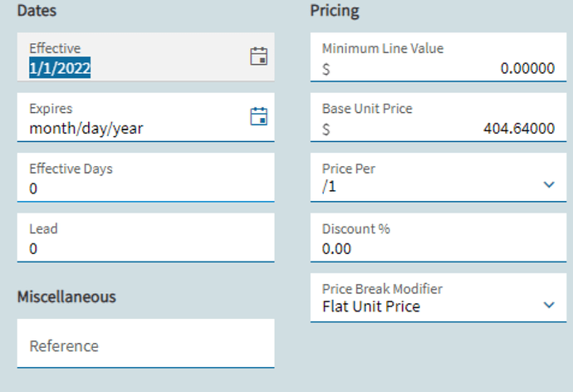573x392 pixels.
Task: Click the Price Break Modifier label
Action: pyautogui.click(x=382, y=289)
